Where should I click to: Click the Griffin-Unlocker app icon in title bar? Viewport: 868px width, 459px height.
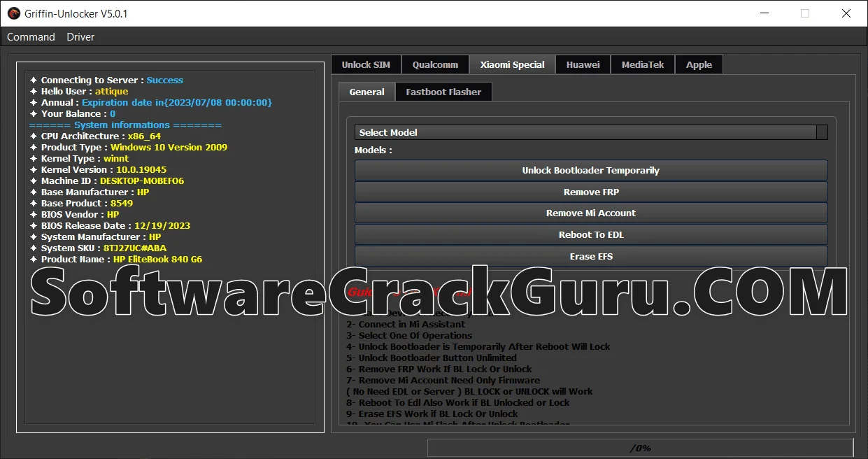tap(13, 13)
